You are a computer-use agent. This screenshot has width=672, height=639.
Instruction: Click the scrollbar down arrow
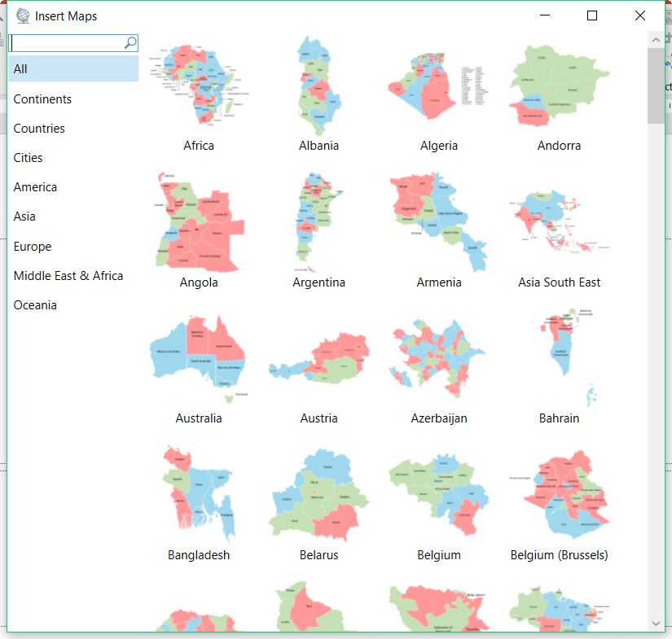pyautogui.click(x=656, y=624)
